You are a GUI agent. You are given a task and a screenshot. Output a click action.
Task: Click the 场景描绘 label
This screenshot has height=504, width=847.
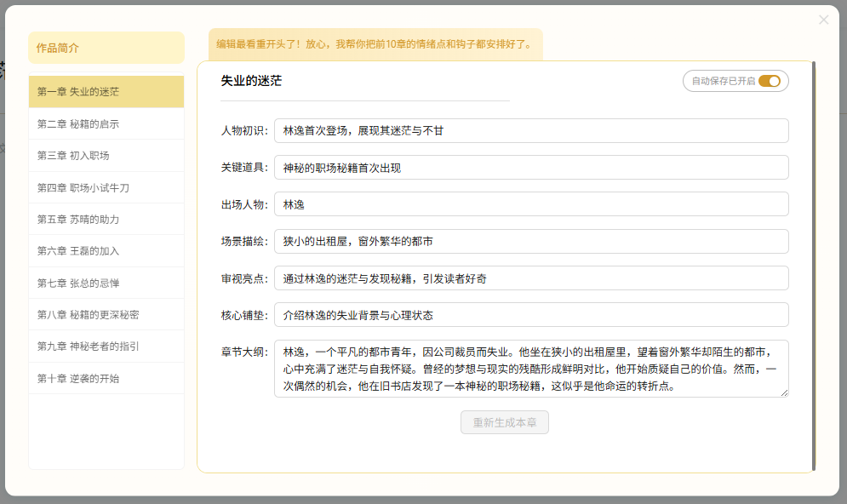244,242
